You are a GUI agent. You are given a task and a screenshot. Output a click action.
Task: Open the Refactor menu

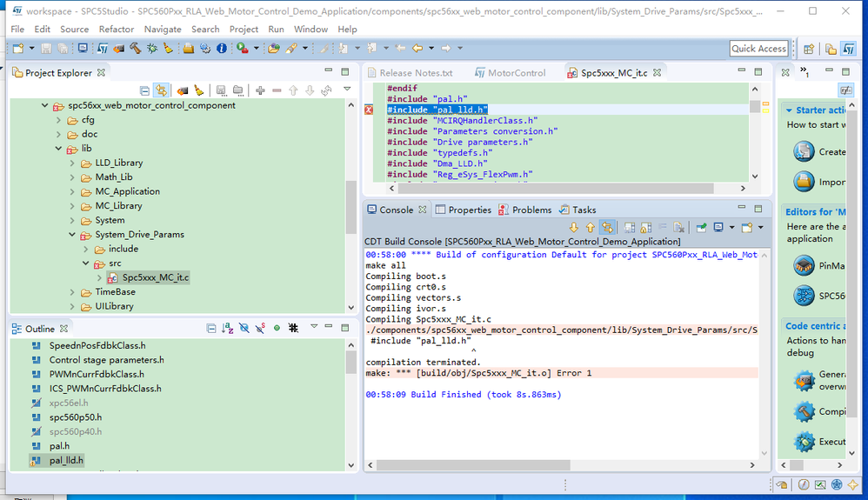click(117, 30)
